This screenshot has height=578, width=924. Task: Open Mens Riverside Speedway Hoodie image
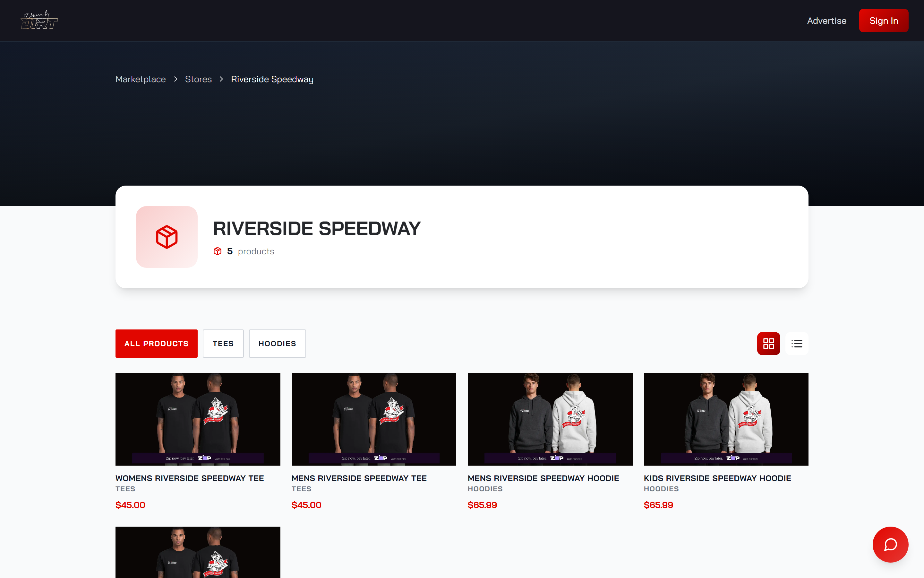click(550, 419)
